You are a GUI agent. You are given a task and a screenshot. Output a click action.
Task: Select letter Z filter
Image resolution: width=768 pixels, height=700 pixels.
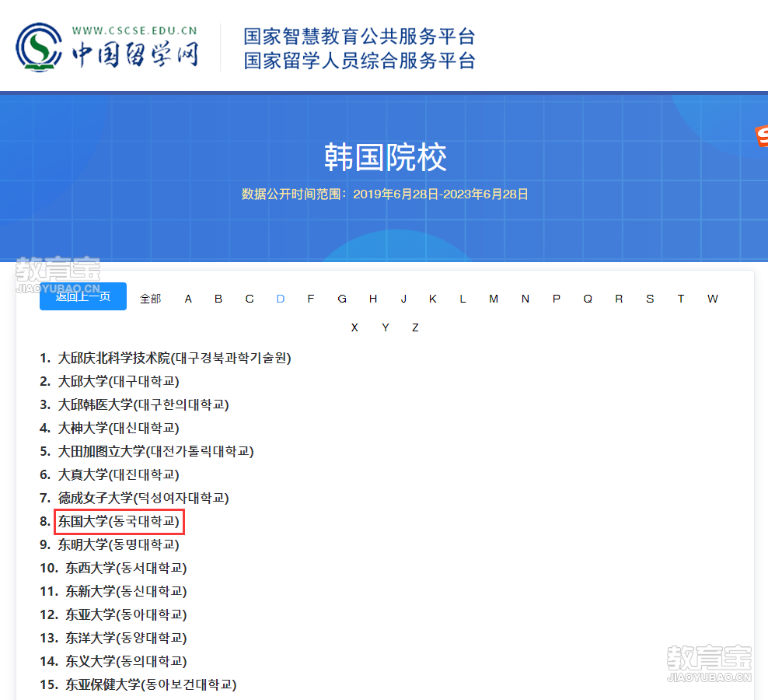point(415,327)
